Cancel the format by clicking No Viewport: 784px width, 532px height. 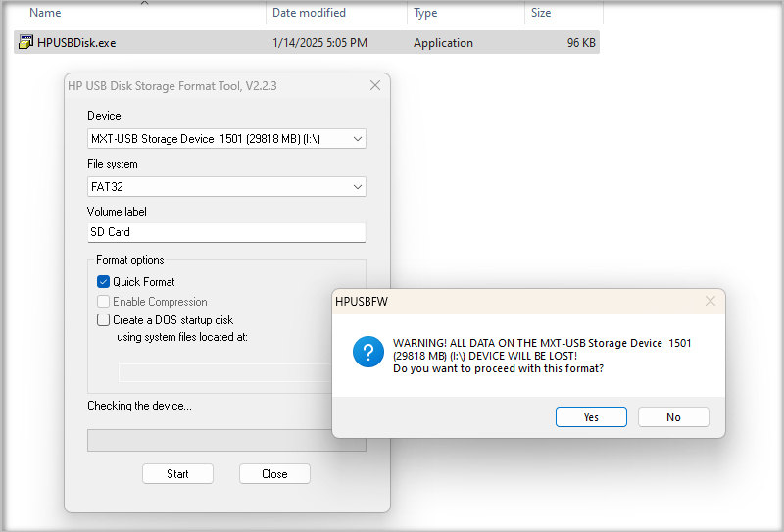[673, 417]
